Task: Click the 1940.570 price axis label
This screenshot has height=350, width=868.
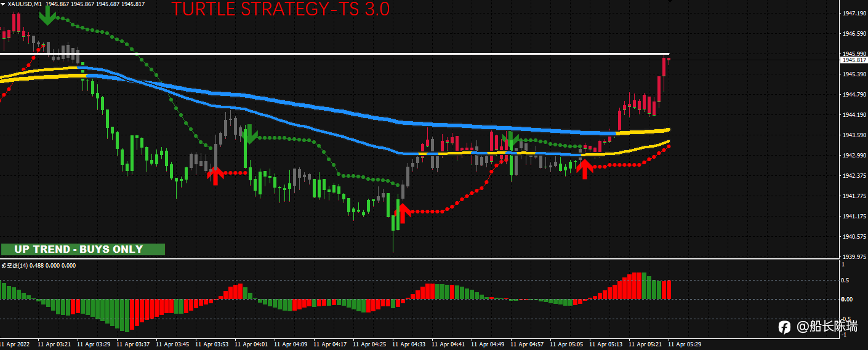Action: point(853,236)
